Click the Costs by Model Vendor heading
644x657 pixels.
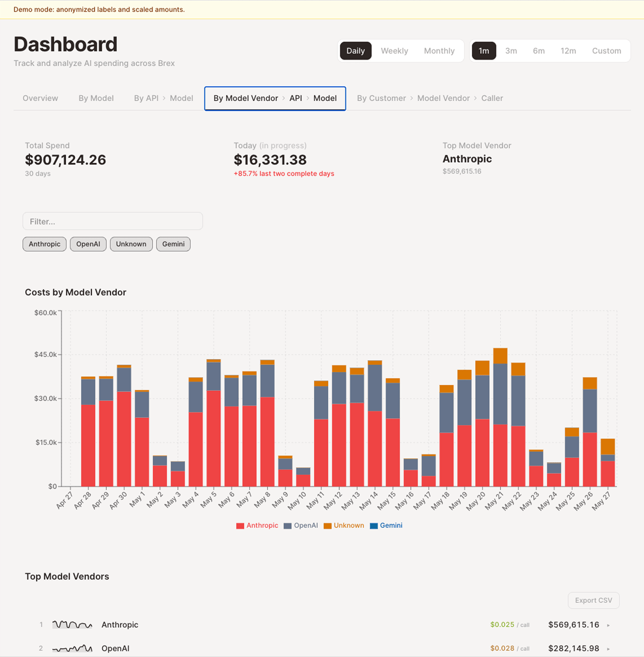76,292
